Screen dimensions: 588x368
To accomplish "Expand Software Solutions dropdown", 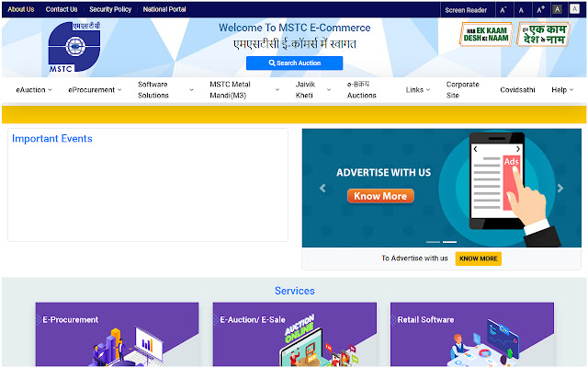I will pyautogui.click(x=165, y=90).
